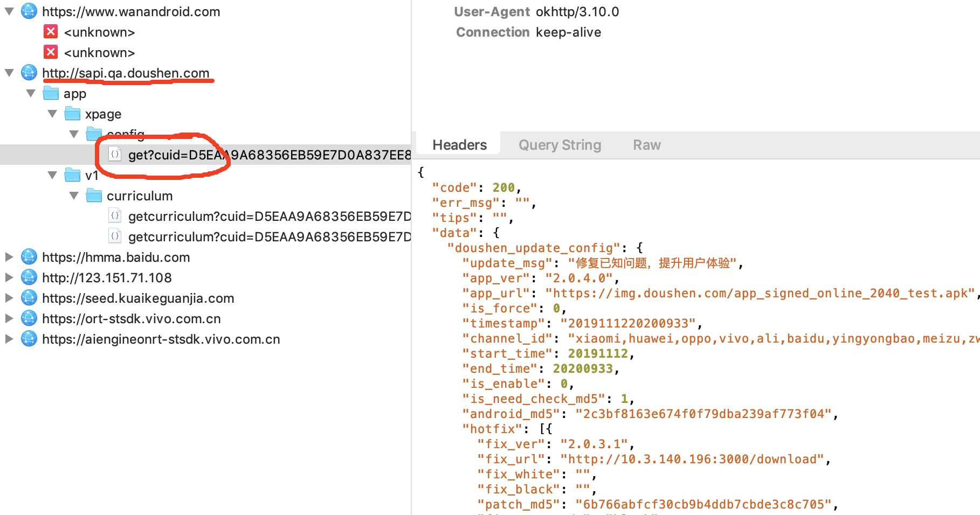This screenshot has height=515, width=980.
Task: Expand the ort-stsdk.vivo.com.cn host node
Action: pos(9,318)
